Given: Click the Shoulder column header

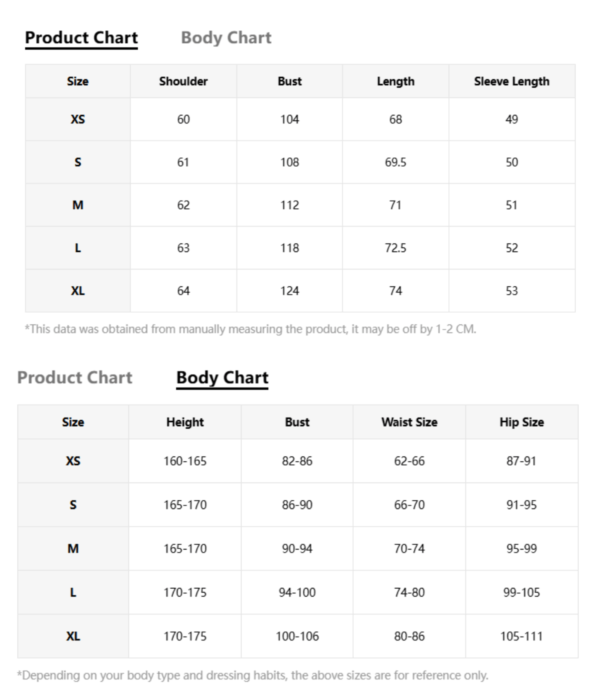Looking at the screenshot, I should click(x=183, y=81).
